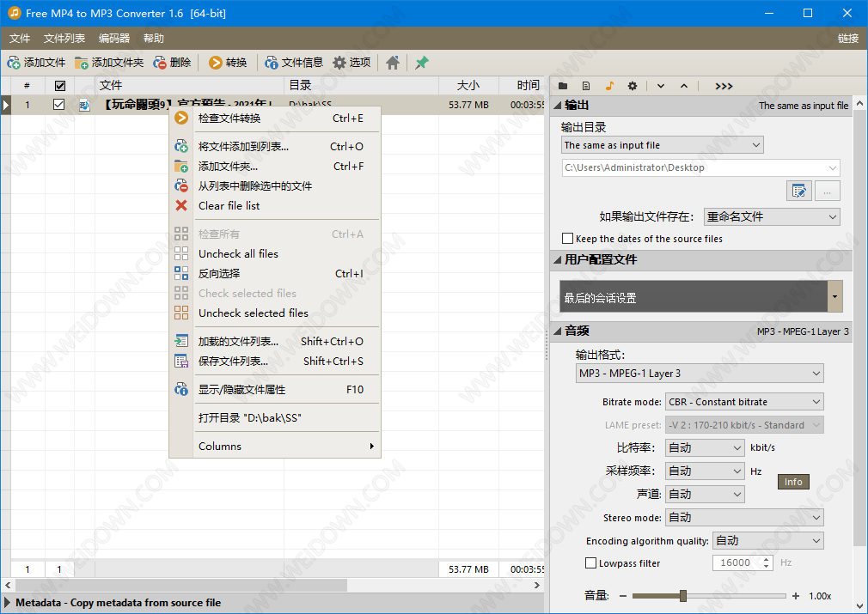Click the icon next to 从列表中删除选中的文件

point(181,185)
